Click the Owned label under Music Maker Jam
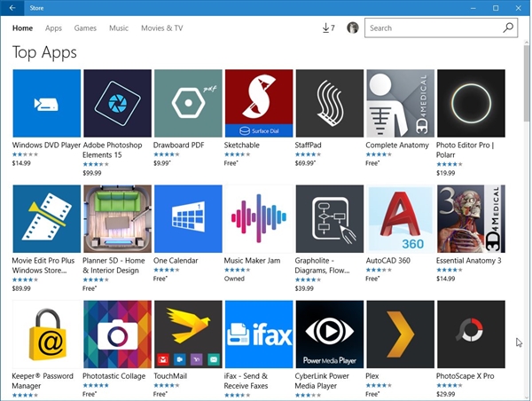This screenshot has height=401, width=532. (234, 279)
